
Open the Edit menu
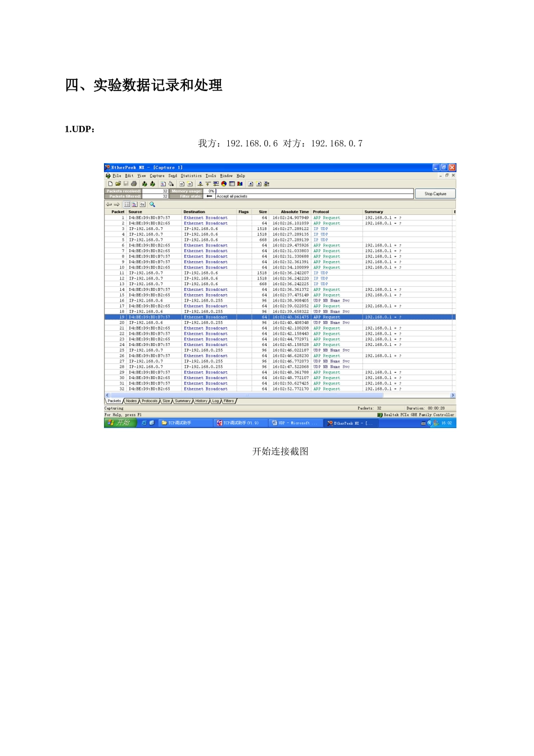tap(129, 175)
